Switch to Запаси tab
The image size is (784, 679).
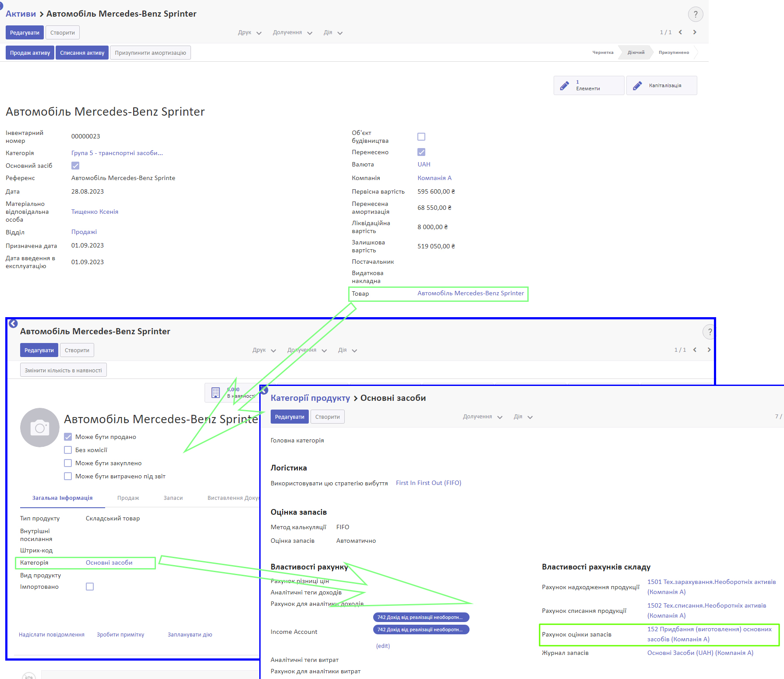click(x=173, y=498)
